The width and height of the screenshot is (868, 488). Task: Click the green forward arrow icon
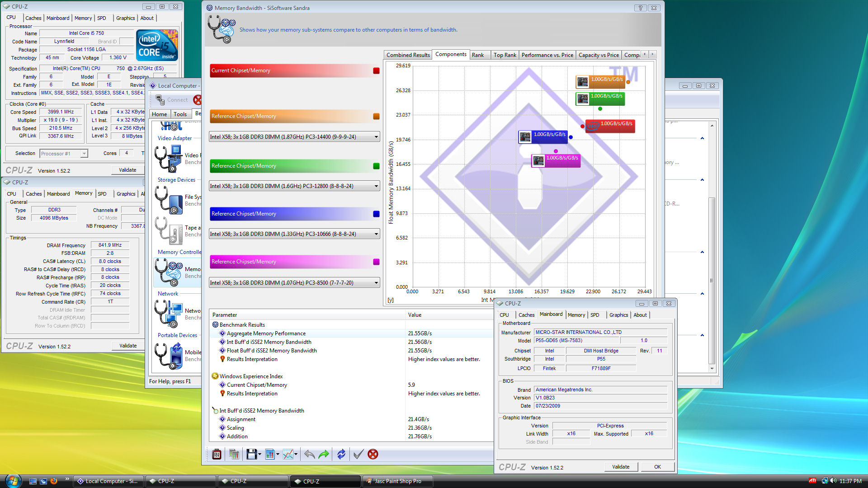(324, 454)
